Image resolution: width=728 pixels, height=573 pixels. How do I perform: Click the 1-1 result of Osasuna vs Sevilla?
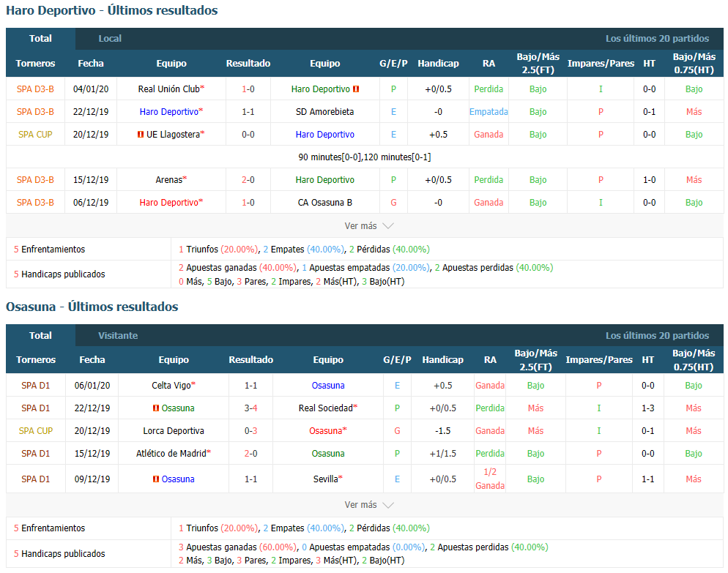point(250,479)
